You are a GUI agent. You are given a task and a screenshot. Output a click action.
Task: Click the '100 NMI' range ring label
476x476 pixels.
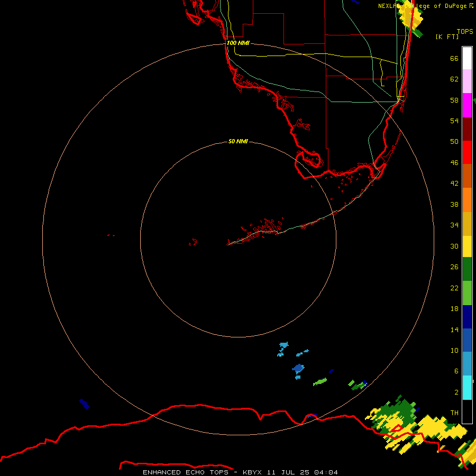tap(238, 43)
